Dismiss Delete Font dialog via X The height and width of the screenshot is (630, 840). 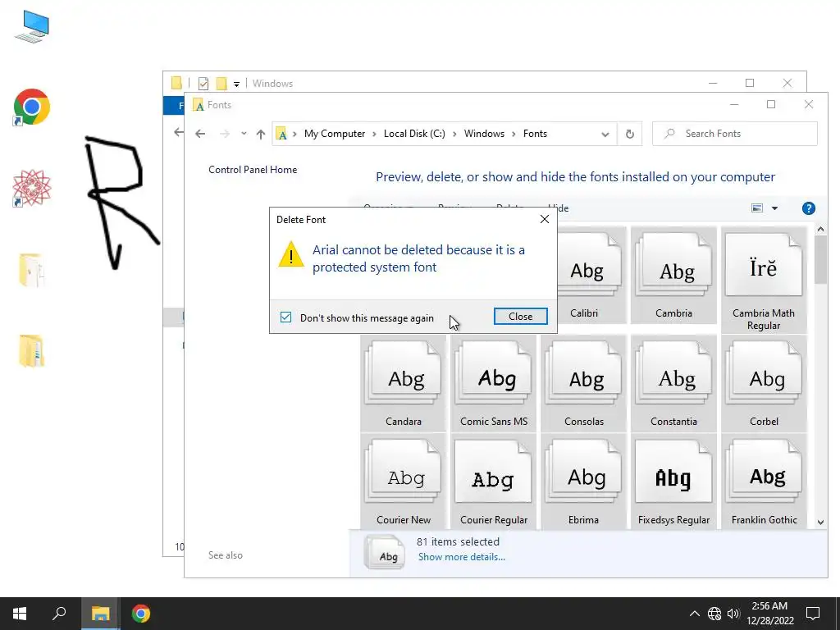pyautogui.click(x=545, y=219)
